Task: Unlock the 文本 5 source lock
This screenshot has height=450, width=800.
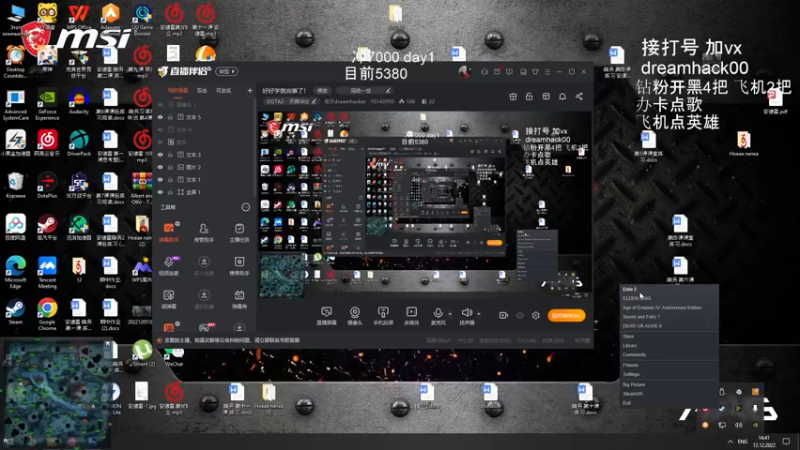Action: pos(170,117)
